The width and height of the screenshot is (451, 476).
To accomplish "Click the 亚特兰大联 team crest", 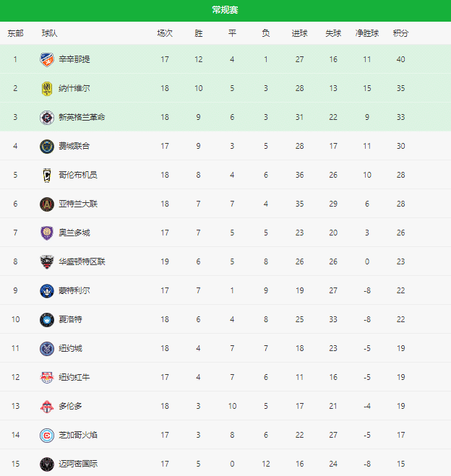I will [47, 204].
